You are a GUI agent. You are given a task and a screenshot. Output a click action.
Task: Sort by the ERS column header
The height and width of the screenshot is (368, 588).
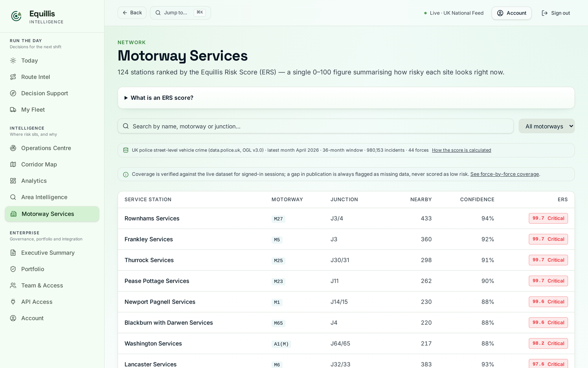pyautogui.click(x=562, y=199)
